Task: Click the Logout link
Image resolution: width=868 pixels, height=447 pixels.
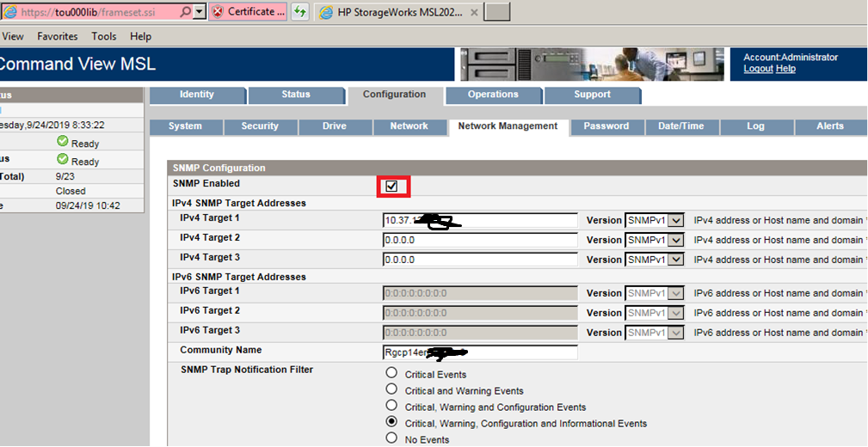Action: coord(758,69)
